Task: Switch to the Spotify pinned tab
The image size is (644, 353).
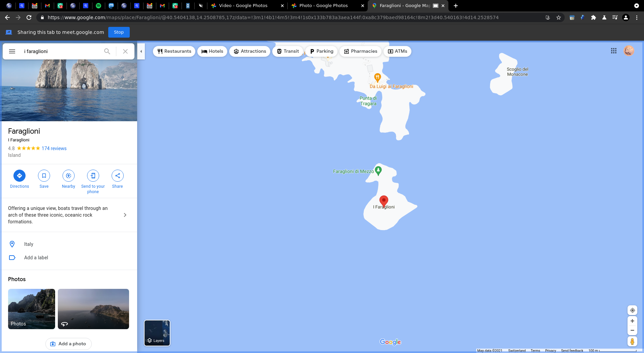Action: coord(98,6)
